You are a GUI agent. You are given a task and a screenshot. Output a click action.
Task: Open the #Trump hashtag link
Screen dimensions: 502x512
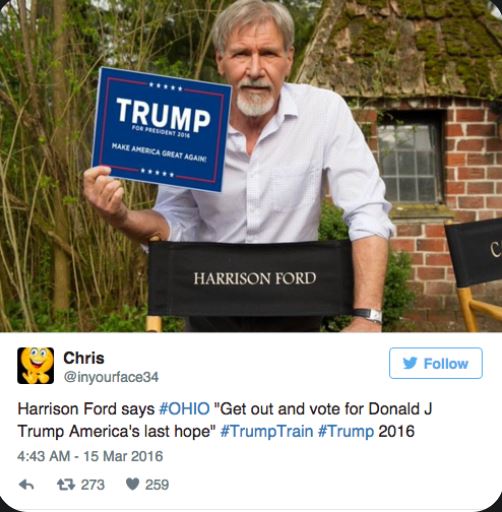(x=346, y=431)
